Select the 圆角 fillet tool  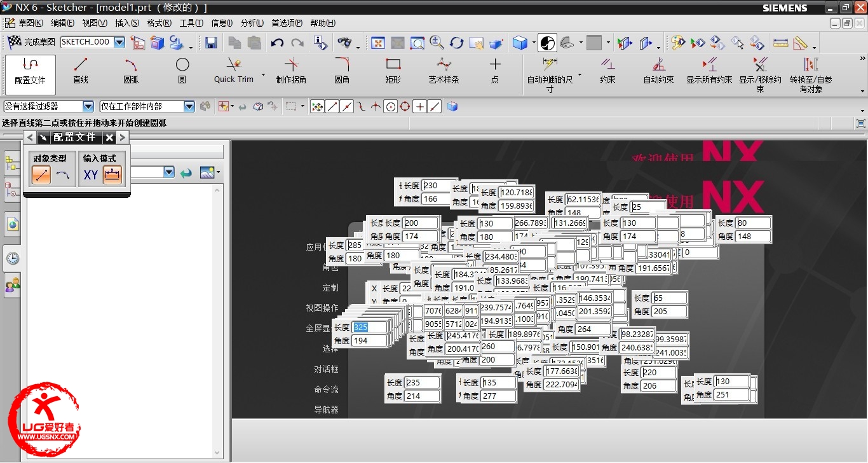point(342,71)
